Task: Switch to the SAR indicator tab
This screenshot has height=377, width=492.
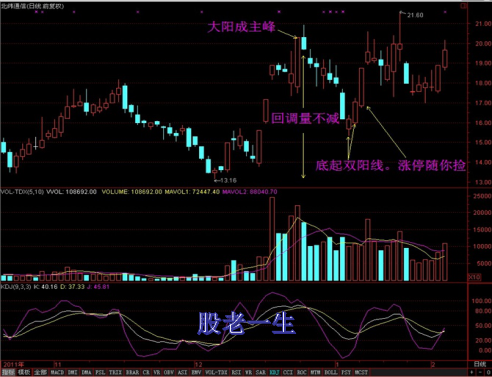Action: [261, 372]
